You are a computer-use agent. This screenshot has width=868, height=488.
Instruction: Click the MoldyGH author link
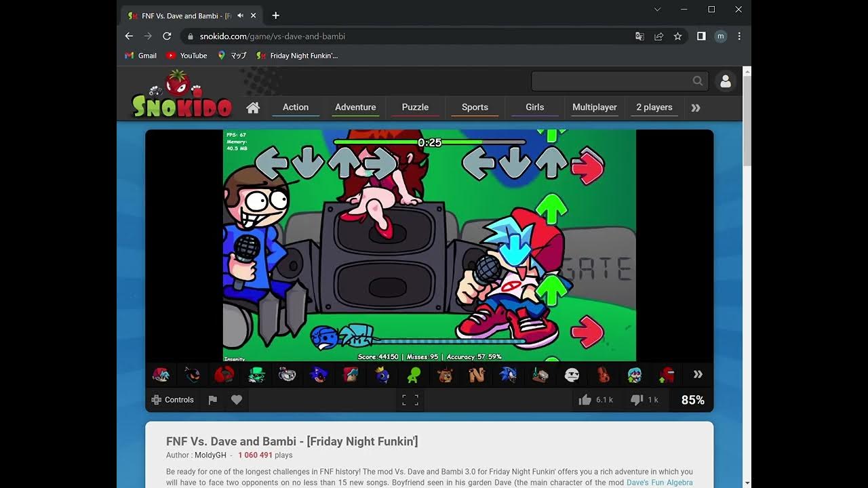[x=210, y=455]
